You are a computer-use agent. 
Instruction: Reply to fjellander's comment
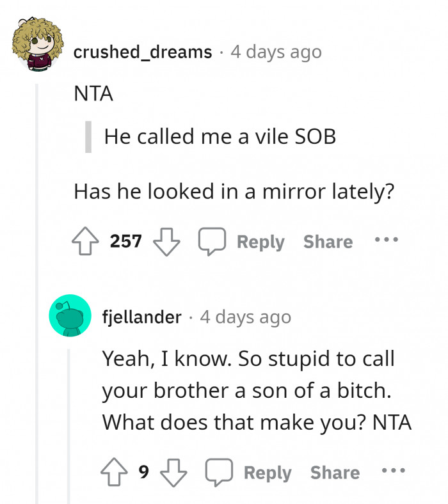click(268, 473)
